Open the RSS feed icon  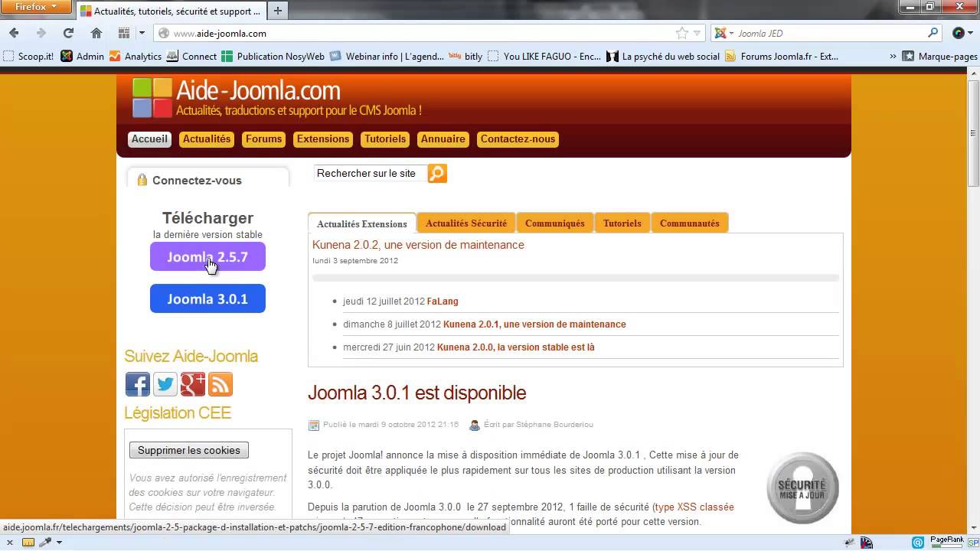[x=220, y=384]
